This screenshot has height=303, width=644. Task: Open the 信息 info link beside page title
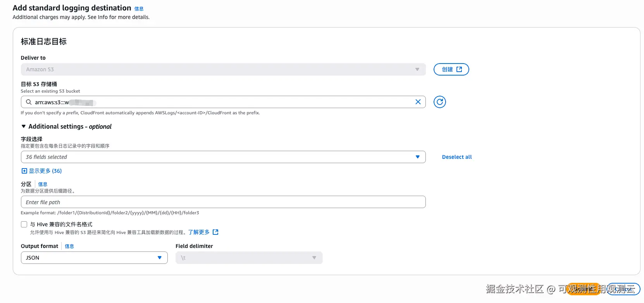coord(139,9)
